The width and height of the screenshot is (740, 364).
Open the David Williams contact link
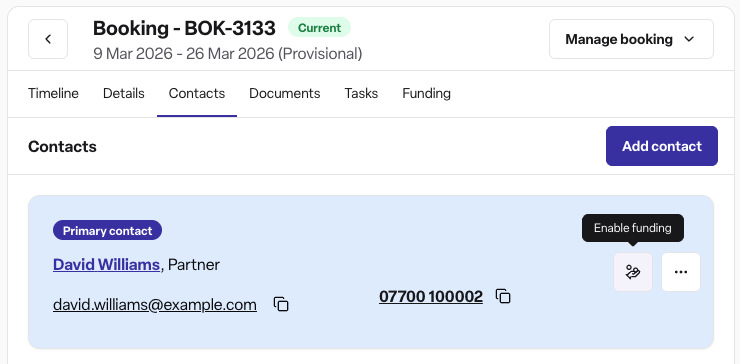[x=106, y=264]
